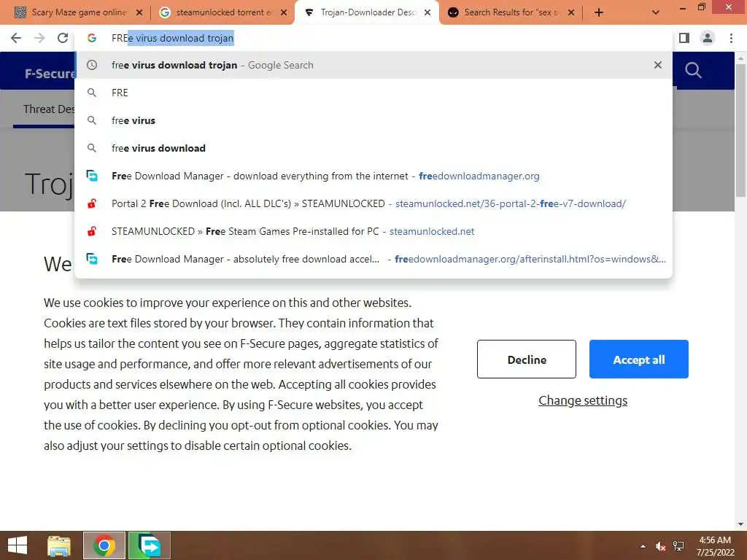Image resolution: width=747 pixels, height=560 pixels.
Task: Close the Scary Maze game tab
Action: [139, 12]
